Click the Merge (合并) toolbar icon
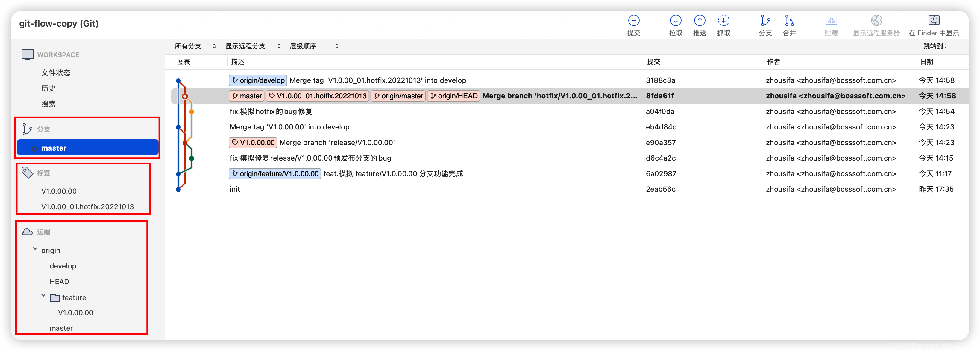The height and width of the screenshot is (351, 980). click(789, 21)
